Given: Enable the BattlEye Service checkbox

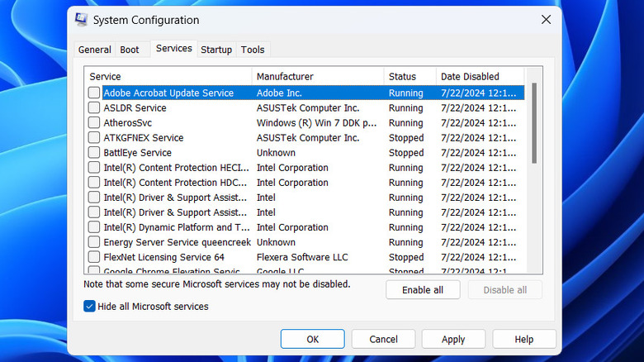Looking at the screenshot, I should tap(94, 153).
